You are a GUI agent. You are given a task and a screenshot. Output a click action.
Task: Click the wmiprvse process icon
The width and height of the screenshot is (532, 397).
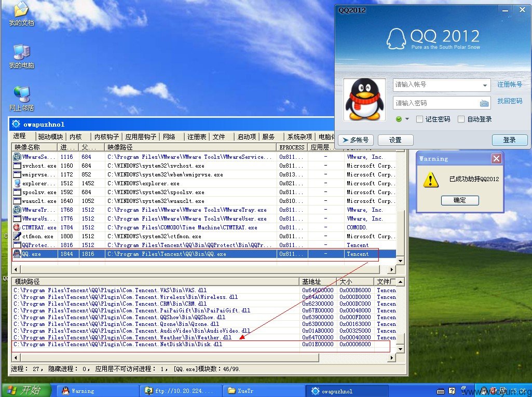17,174
